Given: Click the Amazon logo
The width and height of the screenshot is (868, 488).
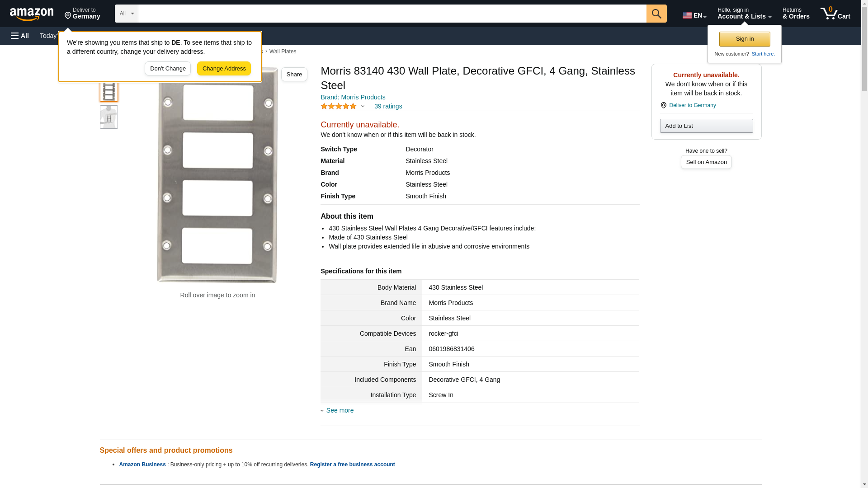Looking at the screenshot, I should pyautogui.click(x=32, y=14).
